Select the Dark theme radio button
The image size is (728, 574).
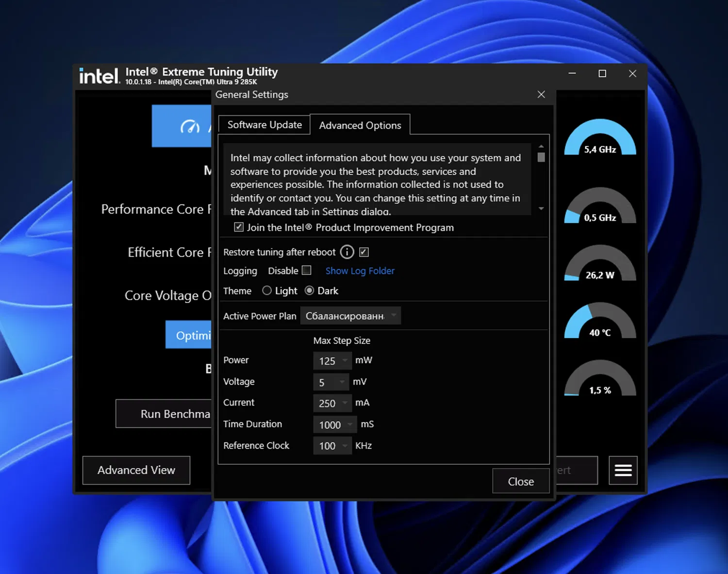(309, 291)
